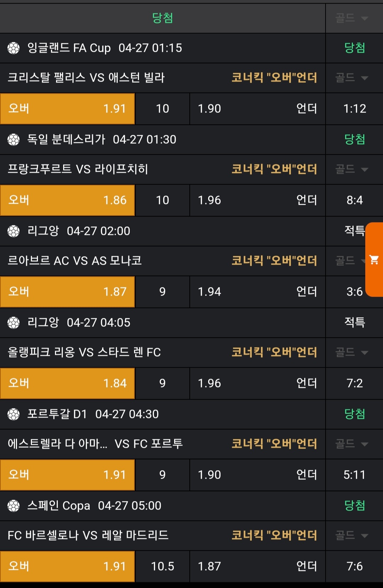The image size is (383, 588).
Task: Click the soccer ball icon beside 독일 분데스리가
Action: (x=13, y=139)
